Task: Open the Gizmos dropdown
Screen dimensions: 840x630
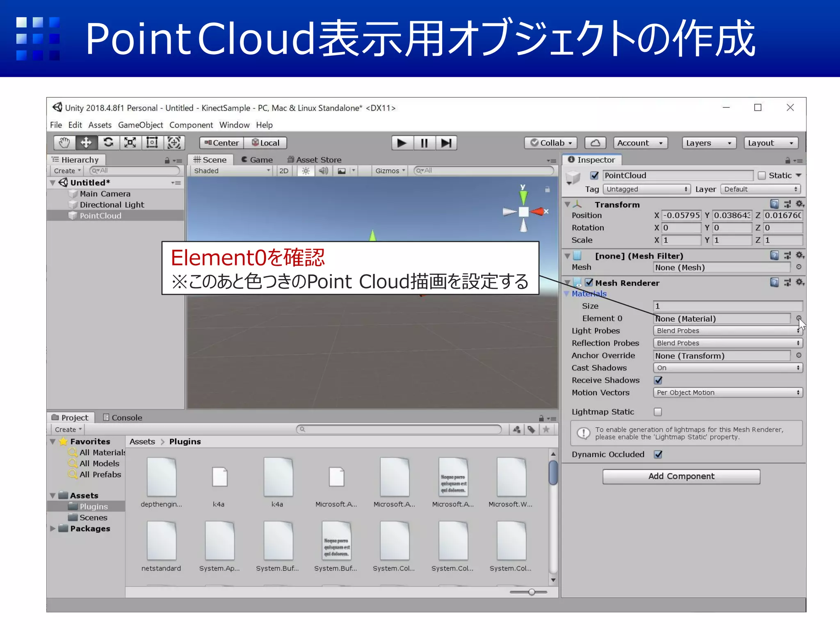Action: (390, 171)
